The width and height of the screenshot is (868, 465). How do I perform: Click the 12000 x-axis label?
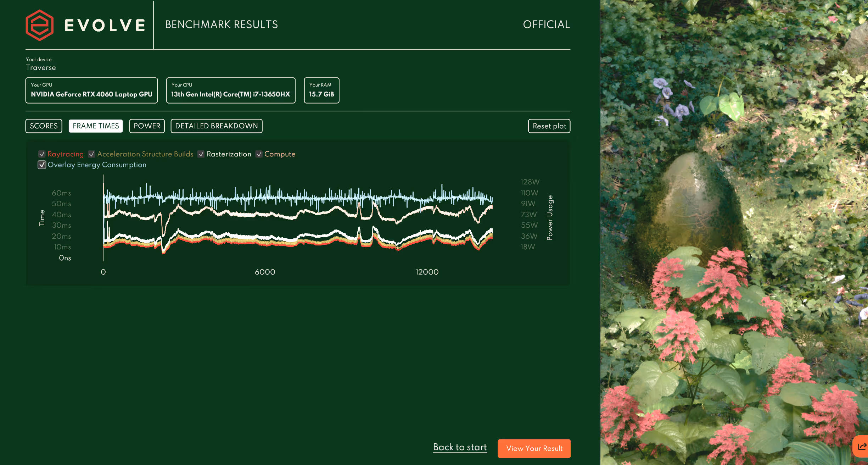427,272
